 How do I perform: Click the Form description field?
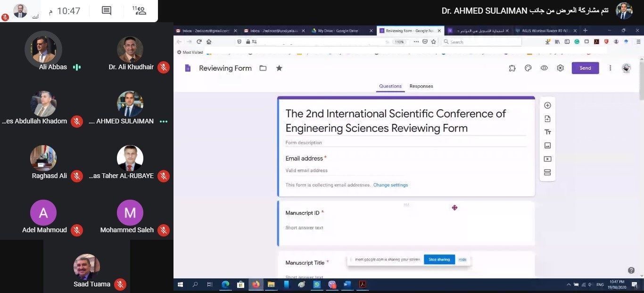tap(405, 143)
